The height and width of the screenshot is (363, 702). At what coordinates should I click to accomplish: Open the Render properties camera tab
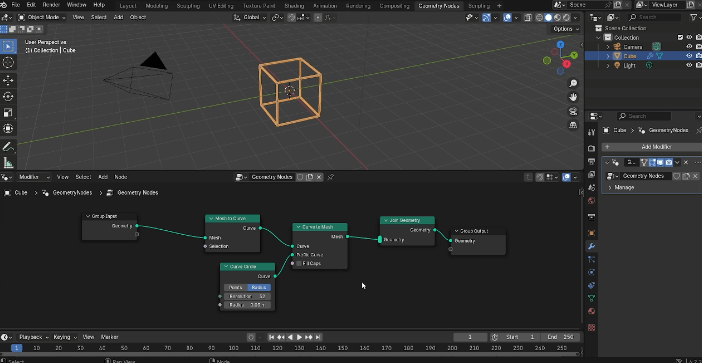[591, 148]
